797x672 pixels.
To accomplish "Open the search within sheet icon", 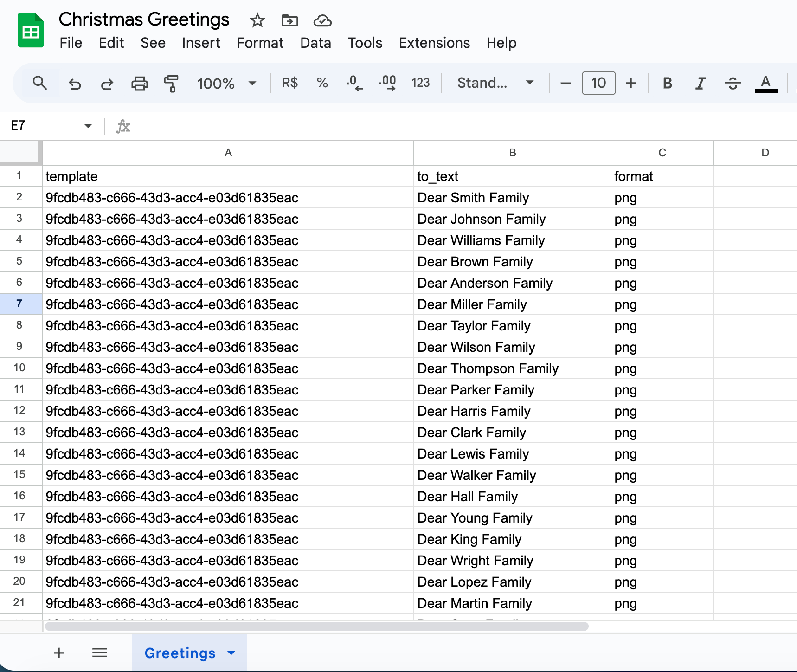I will coord(40,84).
